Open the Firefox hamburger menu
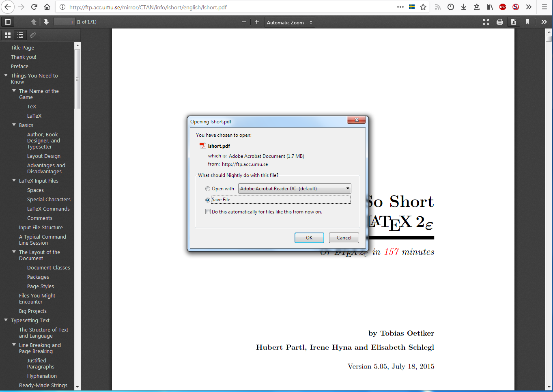 click(544, 7)
